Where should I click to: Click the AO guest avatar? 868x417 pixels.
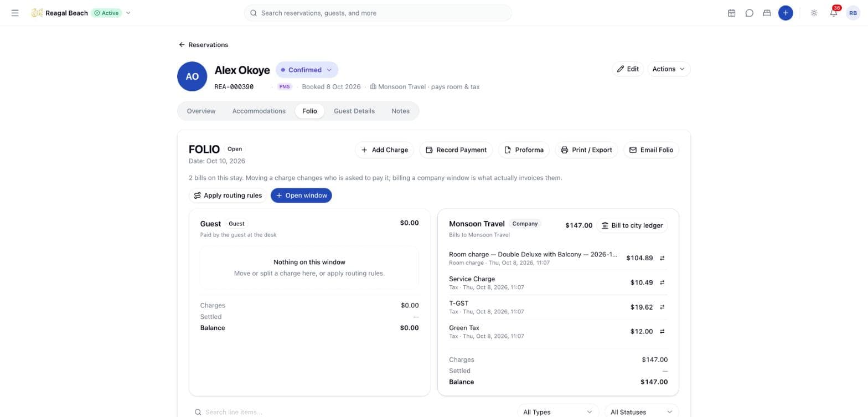192,76
